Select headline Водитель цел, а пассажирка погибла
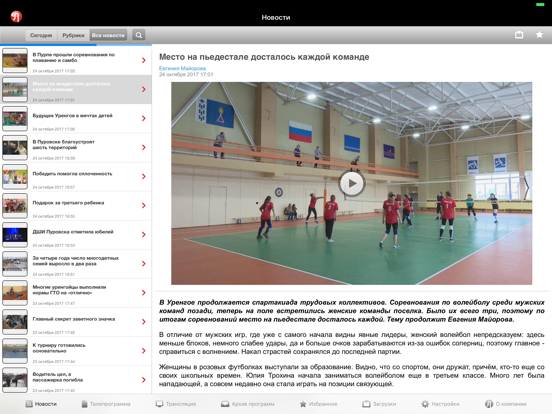Screen dimensions: 552x414 pyautogui.click(x=58, y=377)
